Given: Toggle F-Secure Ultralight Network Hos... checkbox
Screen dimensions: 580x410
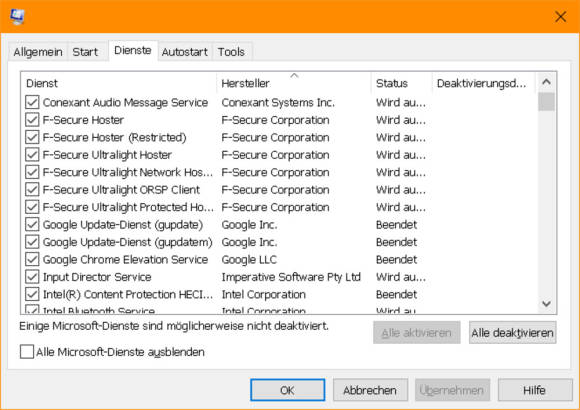Looking at the screenshot, I should tap(32, 172).
